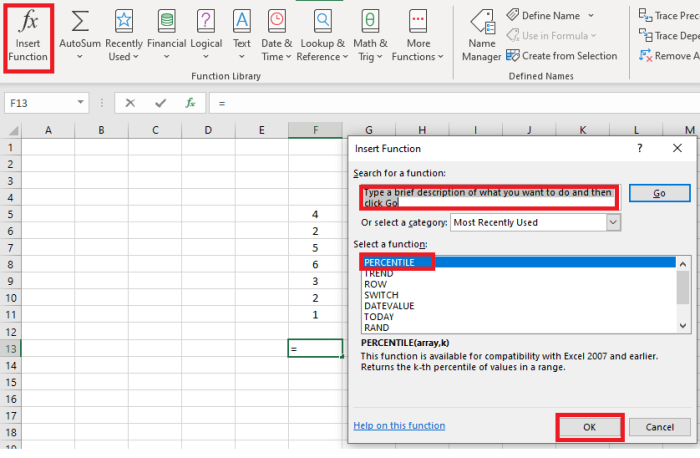Open Date & Time functions library
The image size is (700, 458).
click(x=276, y=36)
